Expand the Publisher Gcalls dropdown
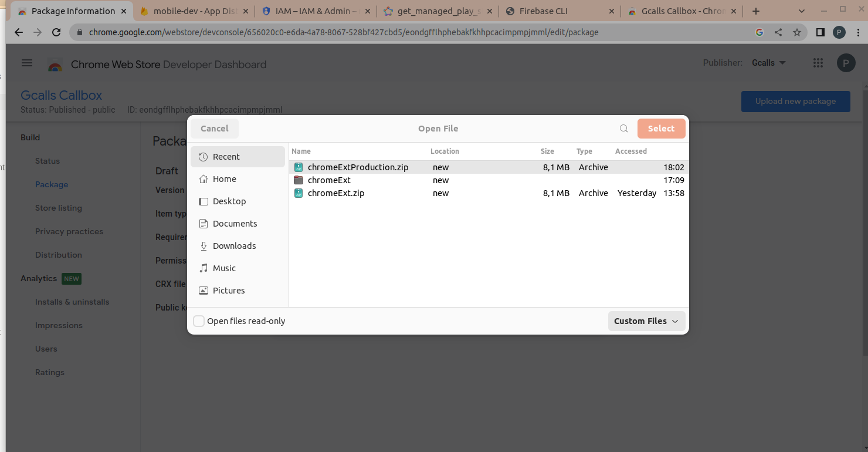This screenshot has width=868, height=452. (768, 63)
